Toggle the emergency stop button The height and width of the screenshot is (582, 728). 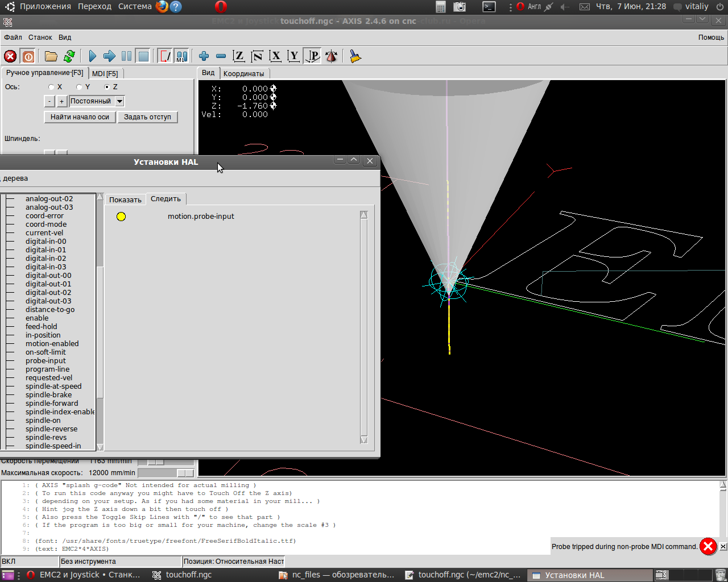[x=10, y=56]
